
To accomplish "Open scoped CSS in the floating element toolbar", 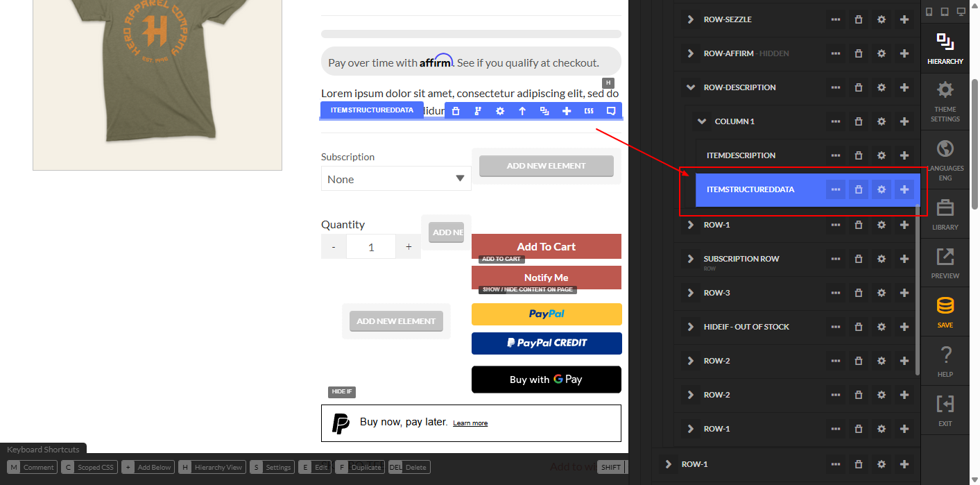I will [x=589, y=111].
